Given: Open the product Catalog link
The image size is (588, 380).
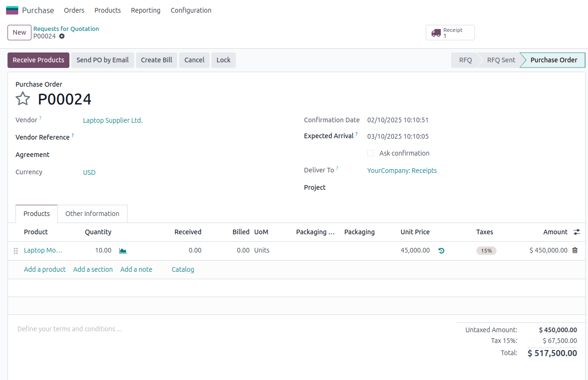Looking at the screenshot, I should pyautogui.click(x=183, y=269).
